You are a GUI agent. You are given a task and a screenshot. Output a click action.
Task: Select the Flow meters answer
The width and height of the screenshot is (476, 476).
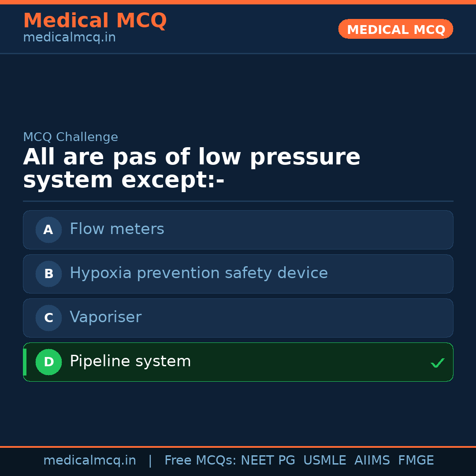pos(117,229)
